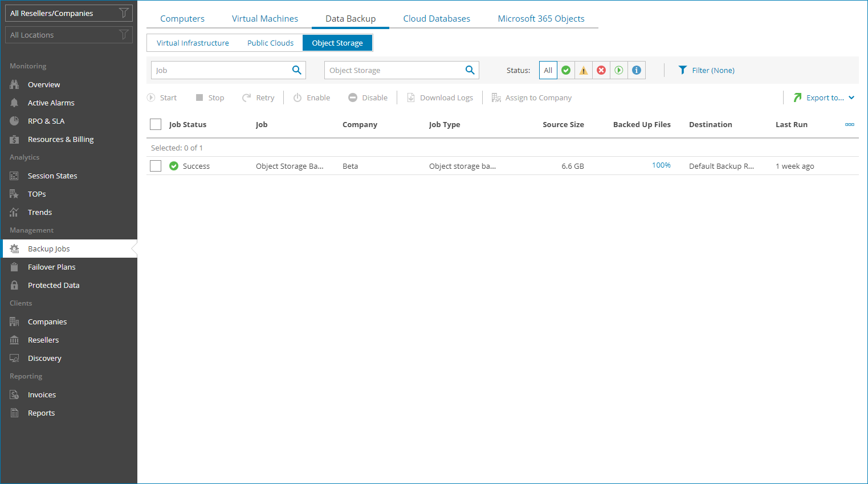Tick checkbox for Success job row

(156, 166)
